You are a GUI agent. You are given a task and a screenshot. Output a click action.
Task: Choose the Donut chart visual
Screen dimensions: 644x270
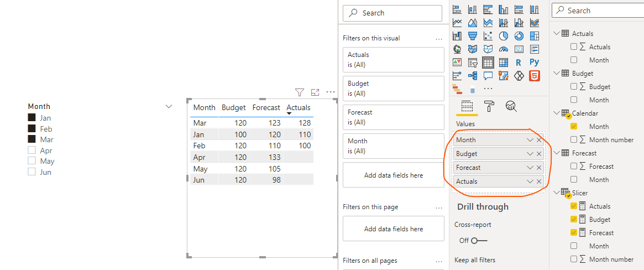pyautogui.click(x=519, y=36)
